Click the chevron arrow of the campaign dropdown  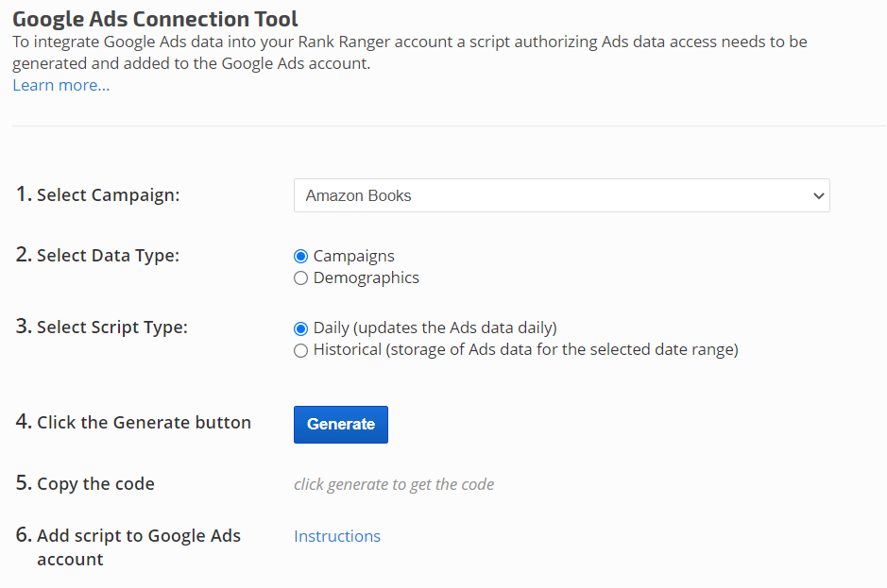point(818,195)
